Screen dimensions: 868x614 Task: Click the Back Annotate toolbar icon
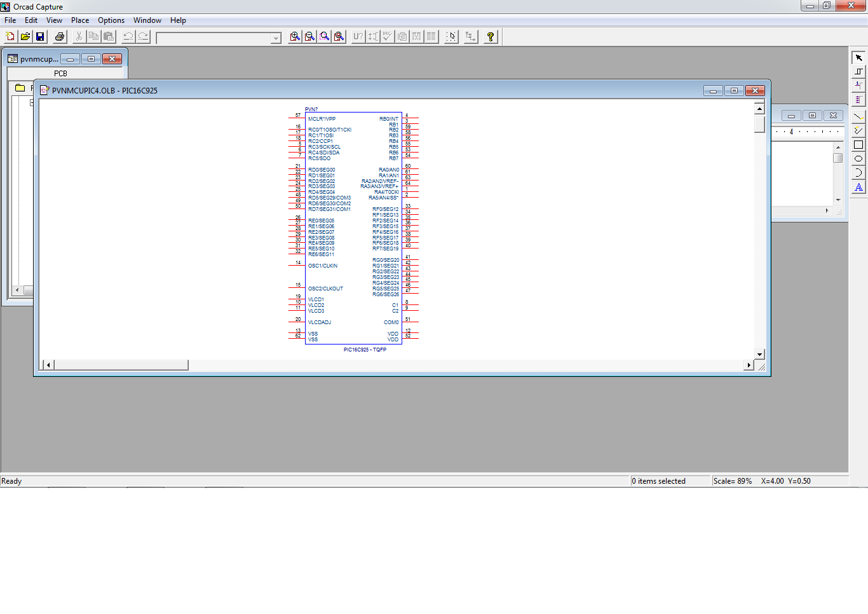click(373, 37)
